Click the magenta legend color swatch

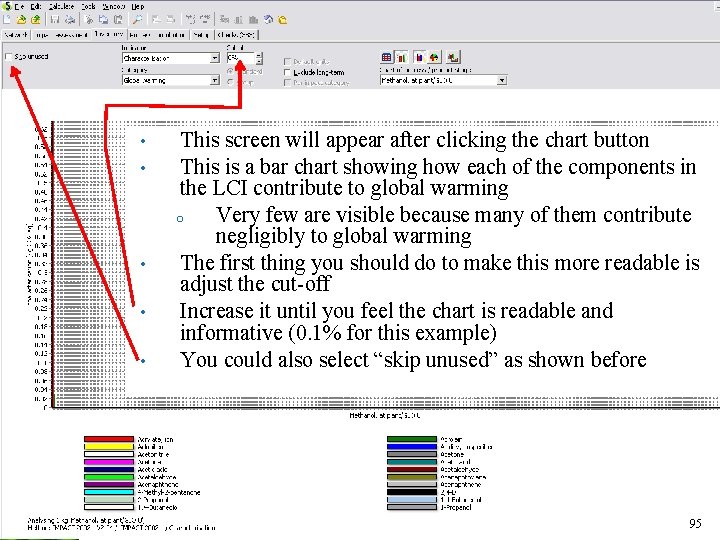[109, 462]
